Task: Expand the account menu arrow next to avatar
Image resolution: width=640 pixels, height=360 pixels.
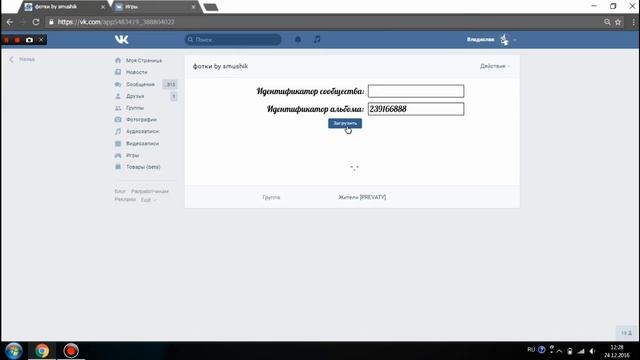Action: click(x=515, y=40)
